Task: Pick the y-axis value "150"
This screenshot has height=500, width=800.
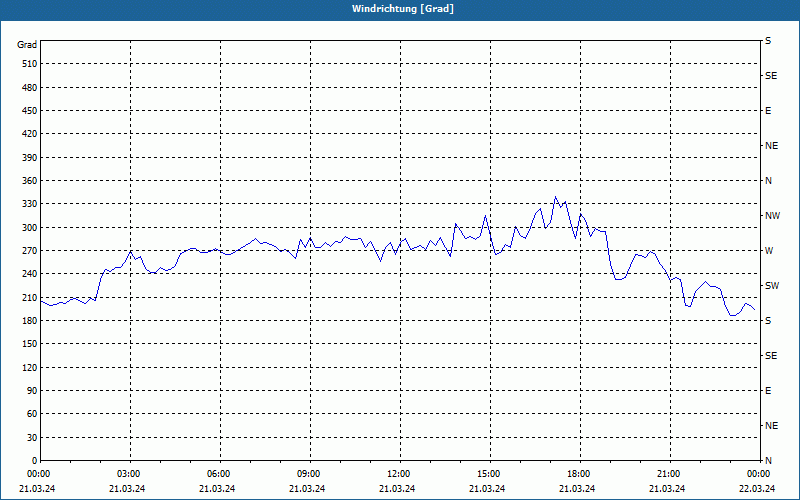Action: 30,344
